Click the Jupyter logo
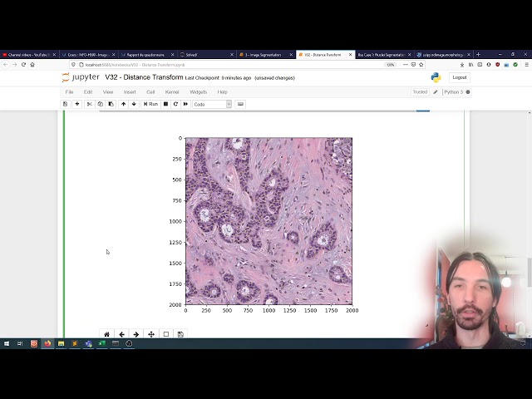 click(x=81, y=77)
